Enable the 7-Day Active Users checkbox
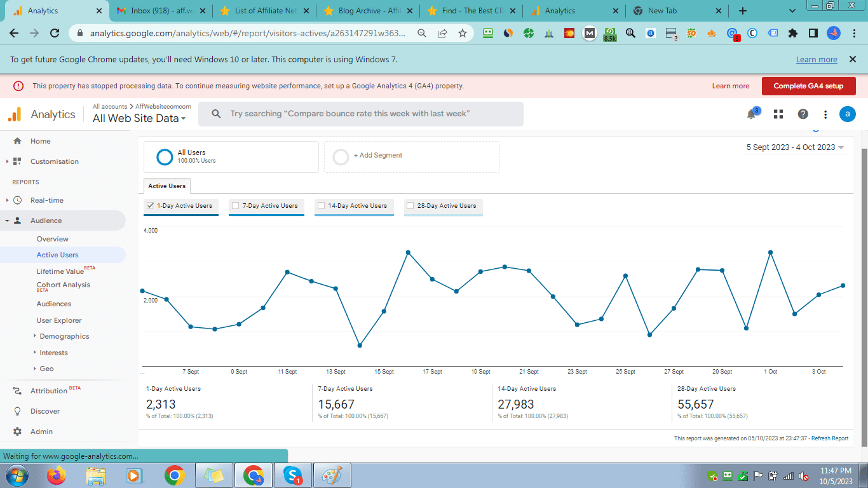The width and height of the screenshot is (868, 488). (x=236, y=206)
